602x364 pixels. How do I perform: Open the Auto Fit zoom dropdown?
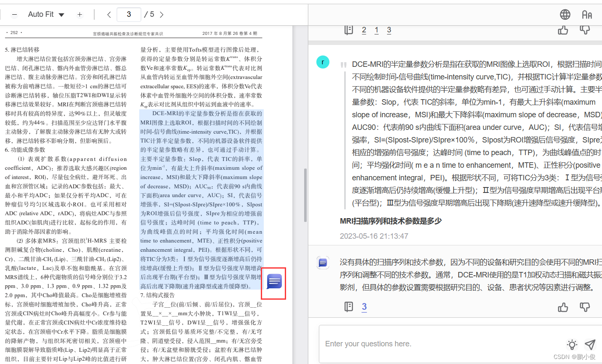click(x=46, y=14)
